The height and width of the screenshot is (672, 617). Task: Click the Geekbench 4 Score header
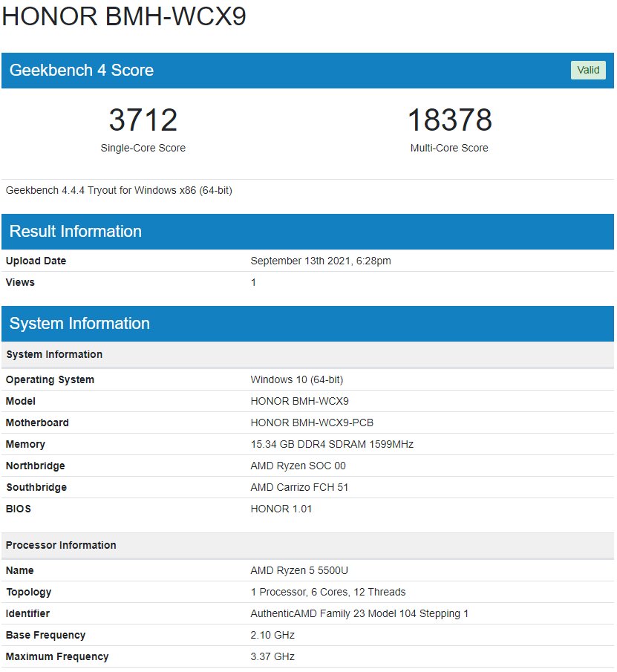point(307,71)
